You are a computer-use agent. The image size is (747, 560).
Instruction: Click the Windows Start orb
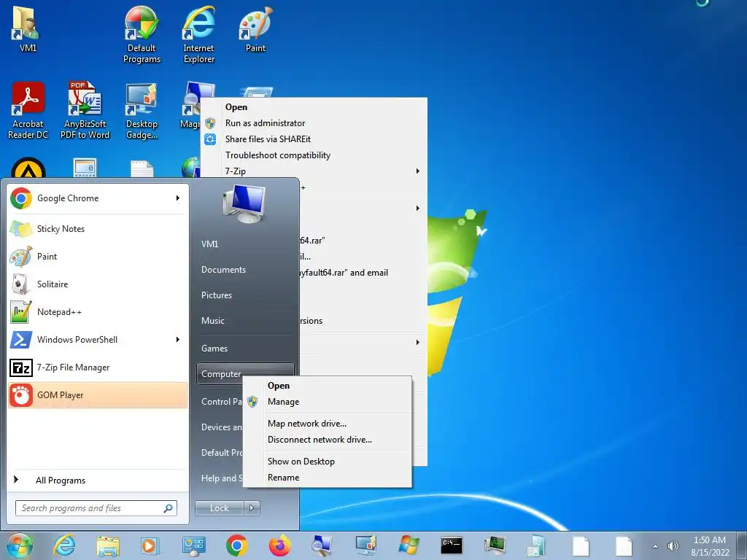pos(19,545)
